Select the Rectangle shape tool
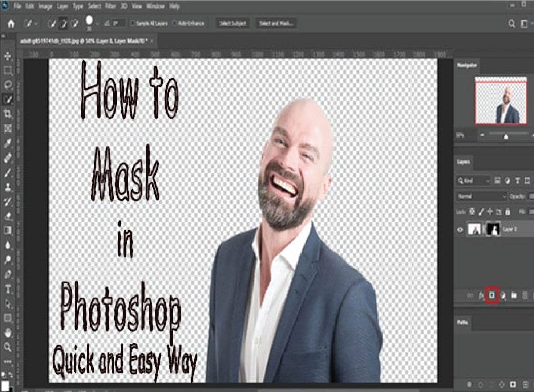 tap(8, 318)
